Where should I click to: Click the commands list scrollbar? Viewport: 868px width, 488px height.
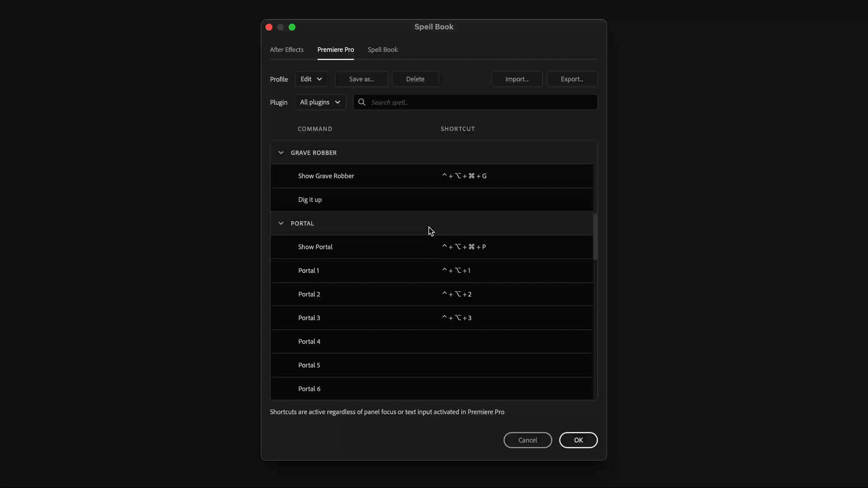tap(595, 237)
